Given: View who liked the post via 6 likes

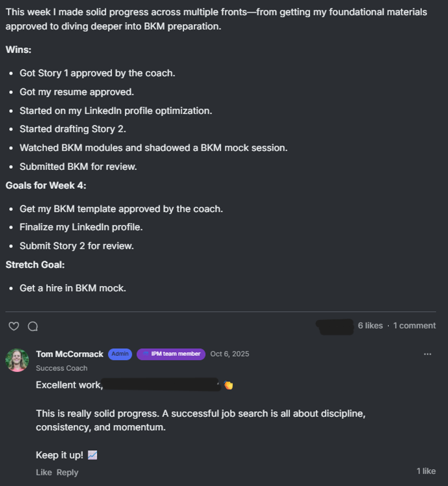Looking at the screenshot, I should coord(370,326).
